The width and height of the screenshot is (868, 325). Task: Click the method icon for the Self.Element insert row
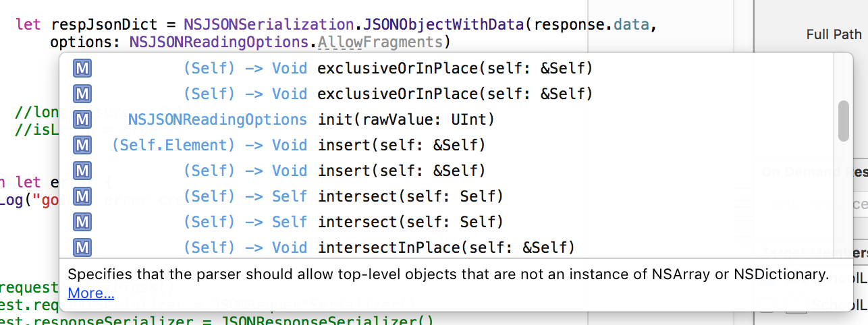82,145
